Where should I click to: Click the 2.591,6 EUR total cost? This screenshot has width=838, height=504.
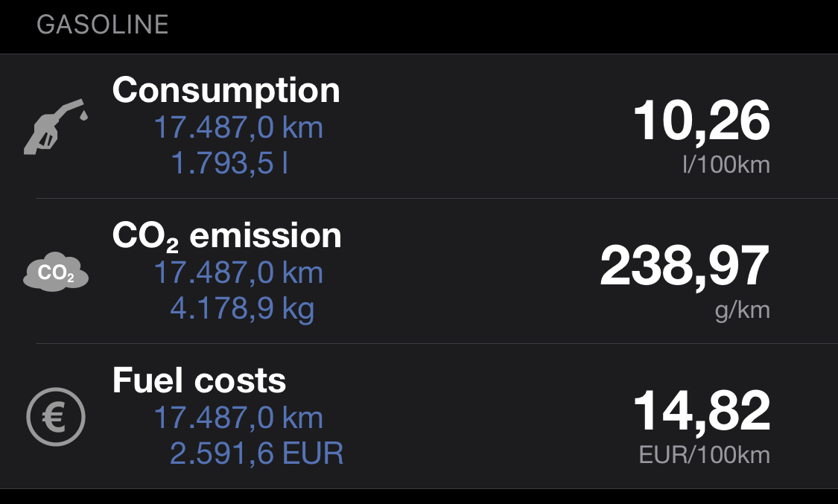click(256, 453)
